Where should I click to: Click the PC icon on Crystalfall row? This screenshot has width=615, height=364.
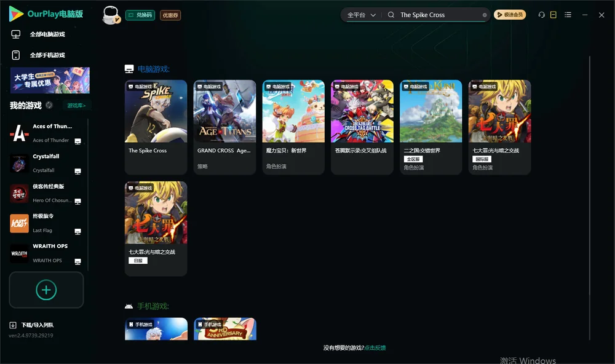77,172
